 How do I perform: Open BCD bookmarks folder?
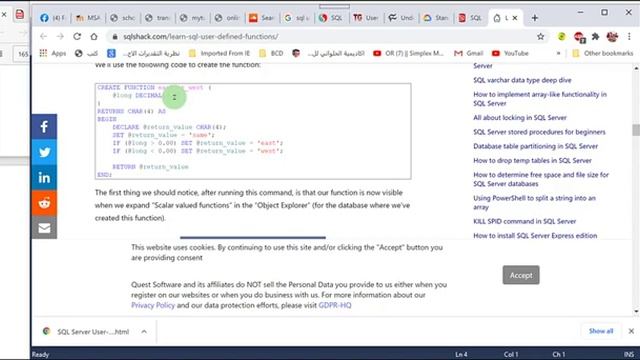coord(271,53)
